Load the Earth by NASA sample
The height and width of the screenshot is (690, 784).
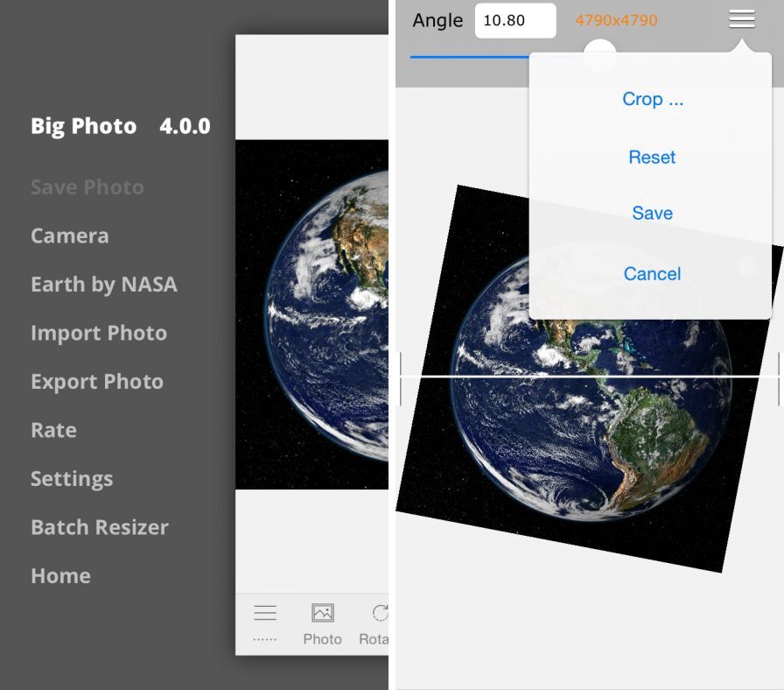pyautogui.click(x=103, y=285)
